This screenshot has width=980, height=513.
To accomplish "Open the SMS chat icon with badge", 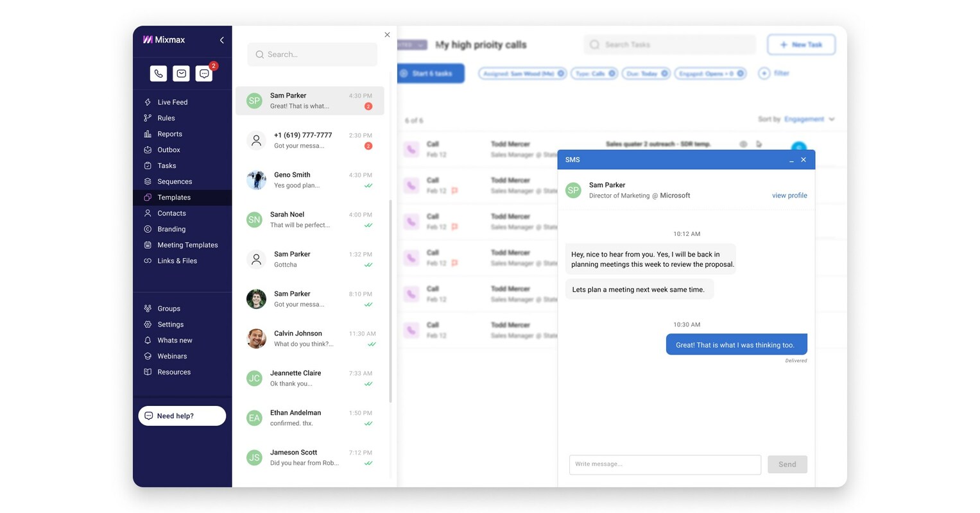I will click(204, 74).
